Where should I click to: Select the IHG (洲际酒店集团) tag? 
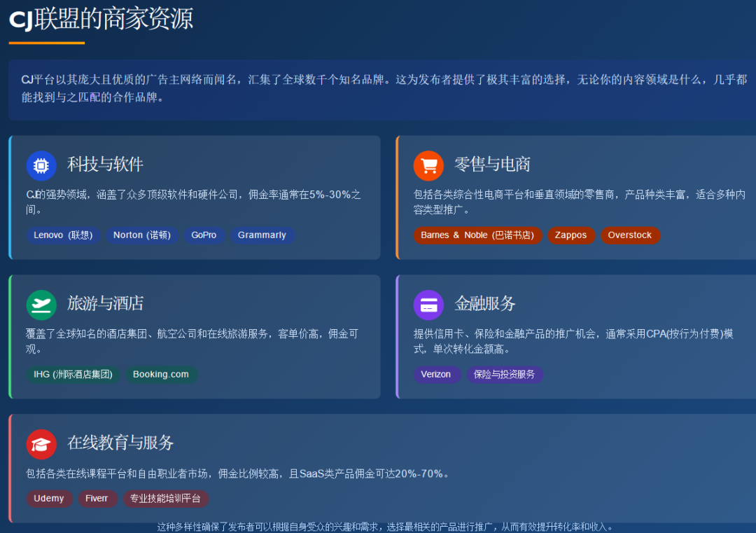pos(73,374)
